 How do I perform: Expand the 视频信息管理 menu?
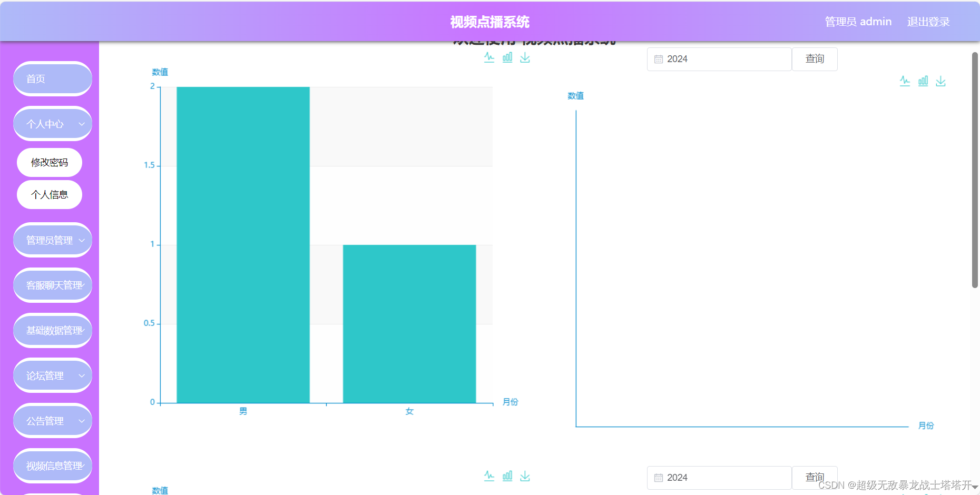(x=53, y=466)
